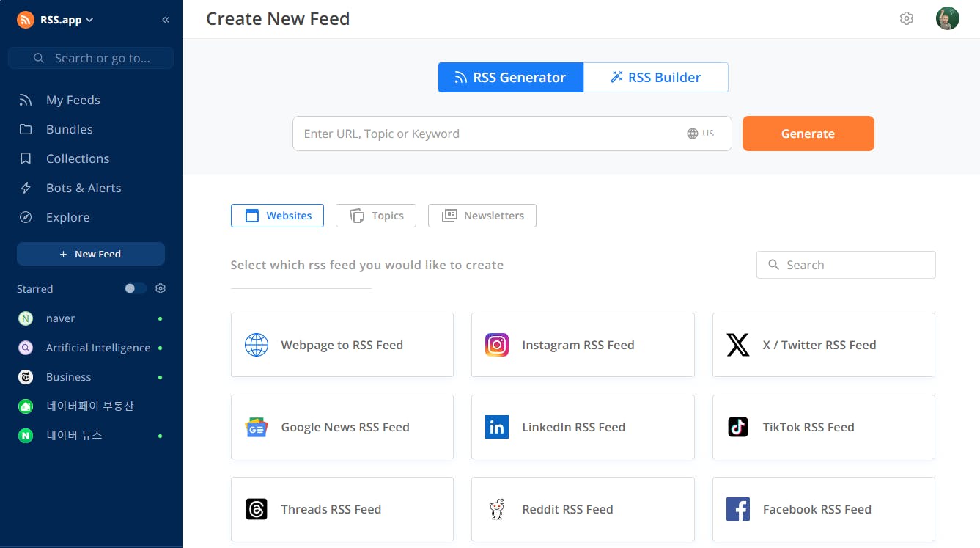Toggle the Starred switch

135,289
